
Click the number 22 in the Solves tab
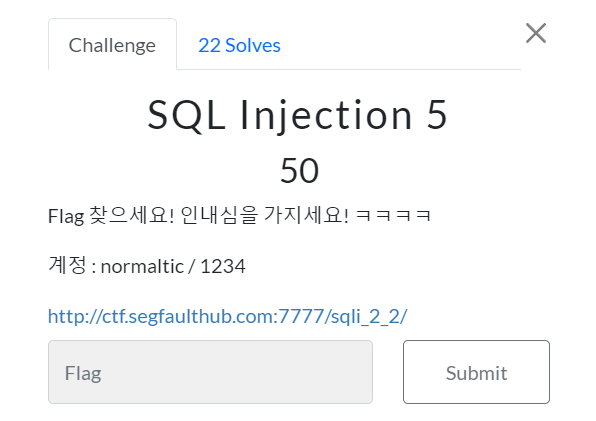[x=209, y=45]
